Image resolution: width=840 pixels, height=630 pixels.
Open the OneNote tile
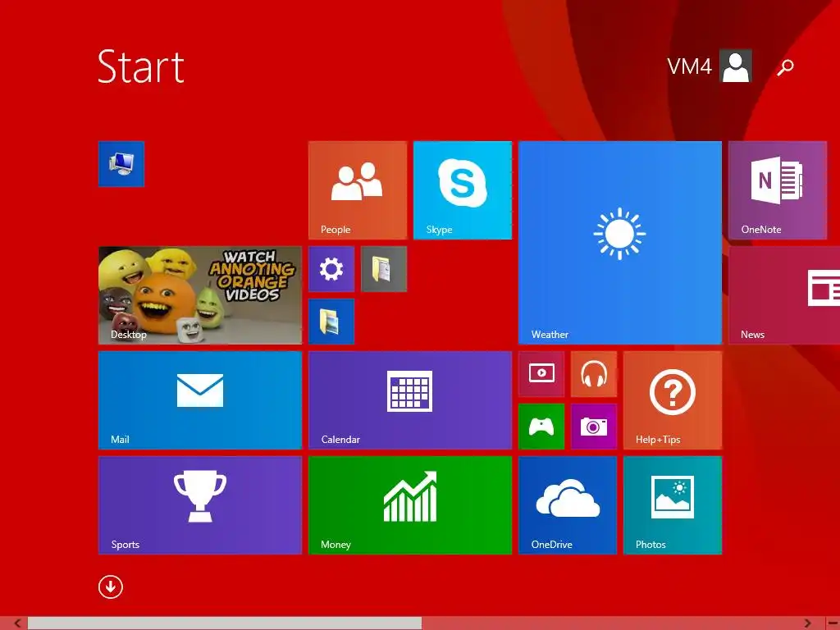(778, 190)
